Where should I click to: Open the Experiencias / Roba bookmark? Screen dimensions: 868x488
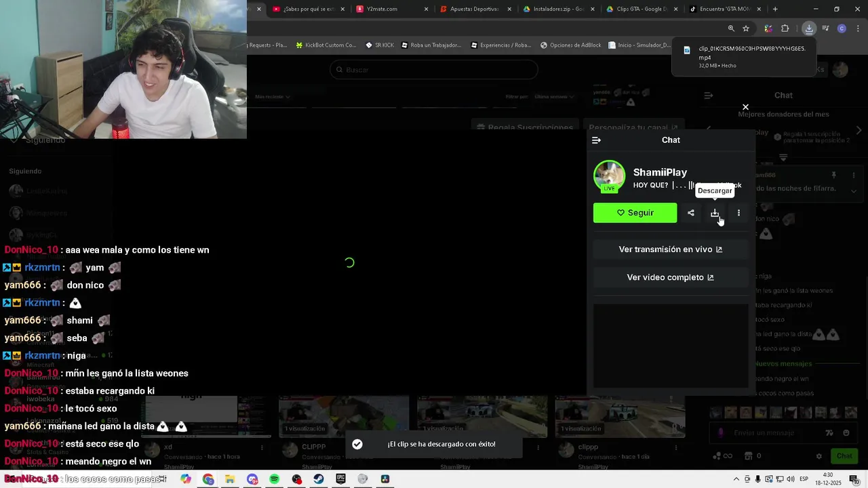[x=500, y=45]
